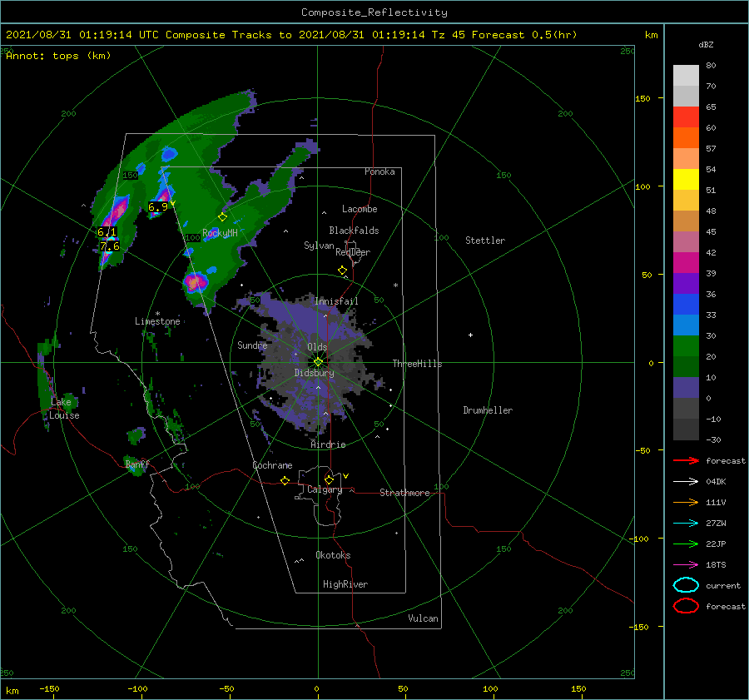Click the Airdrie city label
The image size is (749, 700).
pyautogui.click(x=328, y=444)
